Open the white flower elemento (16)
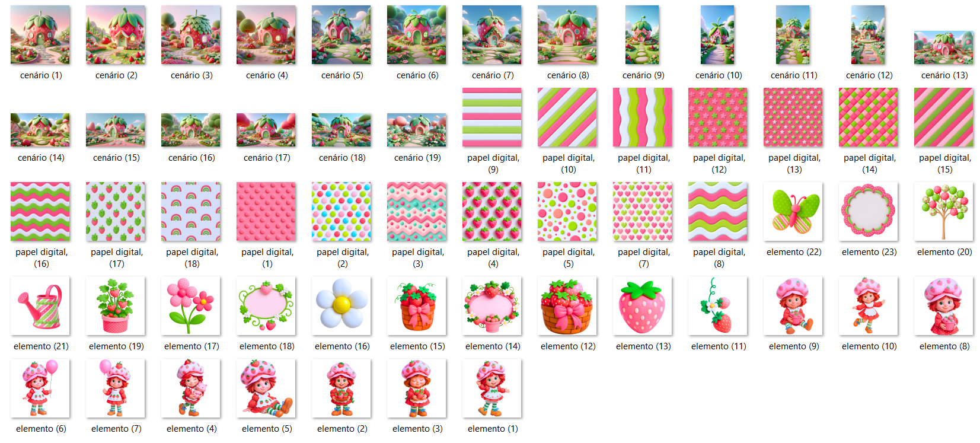Viewport: 980px width, 443px height. 341,306
